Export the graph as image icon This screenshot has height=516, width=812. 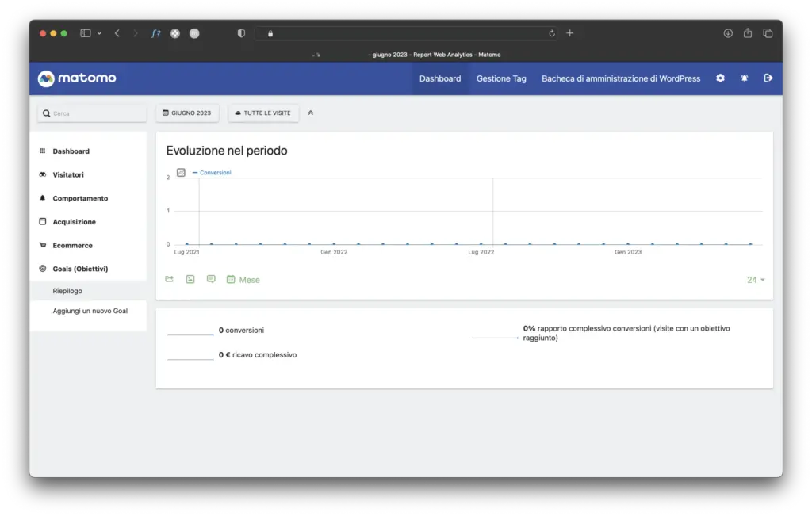[190, 279]
